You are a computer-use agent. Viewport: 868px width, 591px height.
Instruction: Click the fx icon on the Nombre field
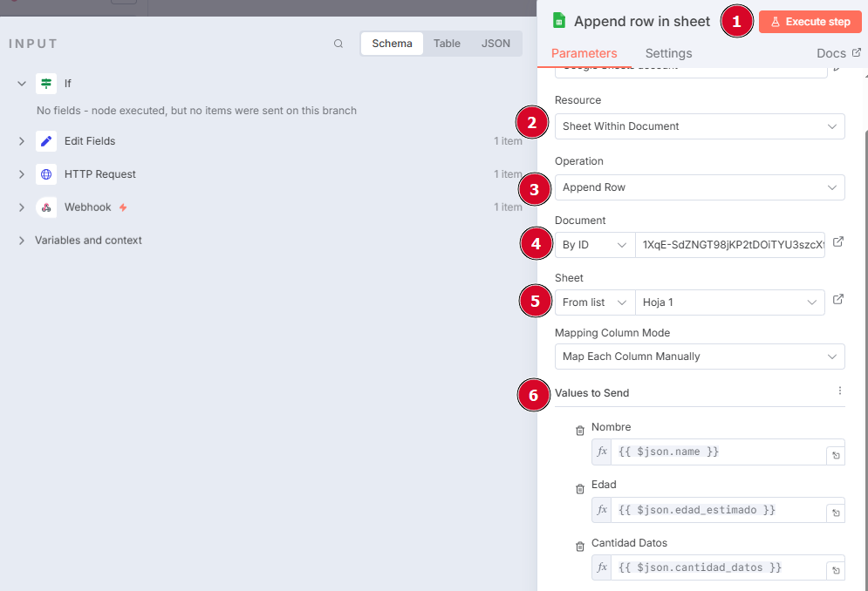pos(602,452)
